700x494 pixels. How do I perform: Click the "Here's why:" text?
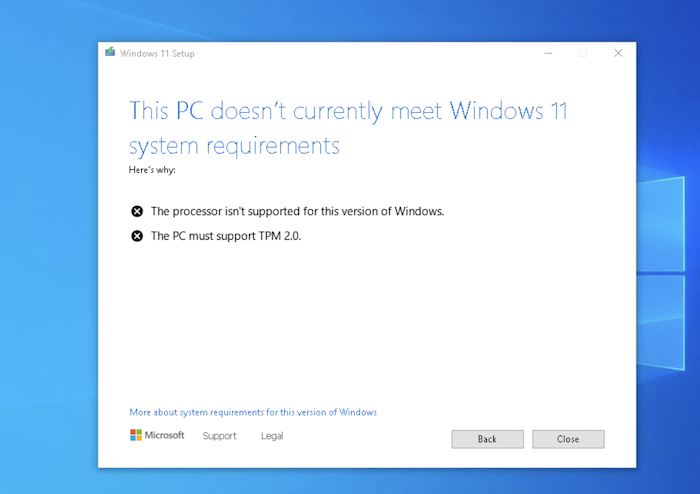point(152,170)
